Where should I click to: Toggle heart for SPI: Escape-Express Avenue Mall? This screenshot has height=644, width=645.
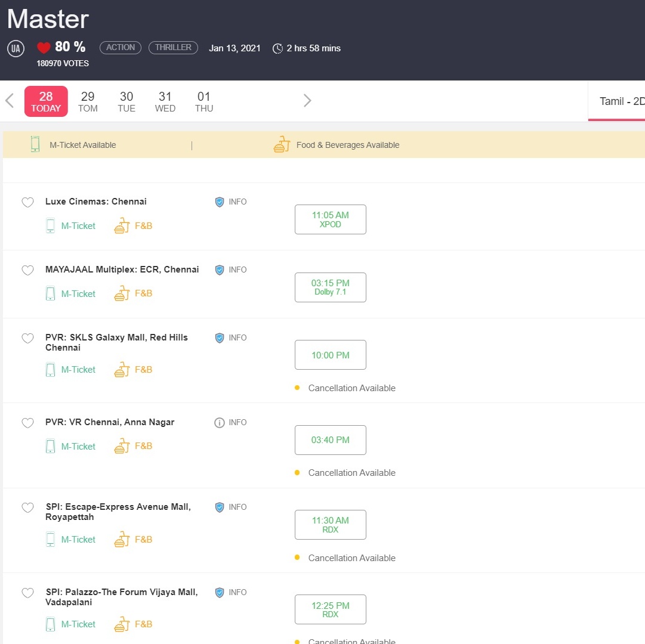pos(27,507)
